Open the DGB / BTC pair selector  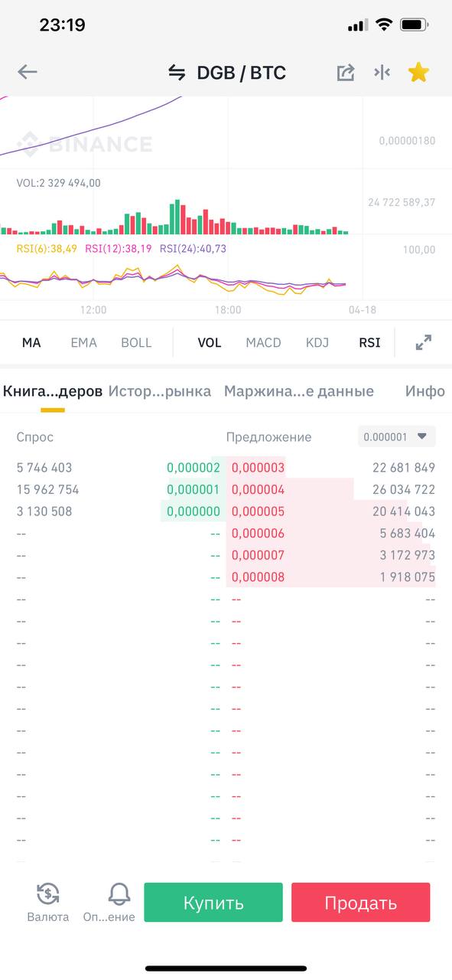(242, 73)
